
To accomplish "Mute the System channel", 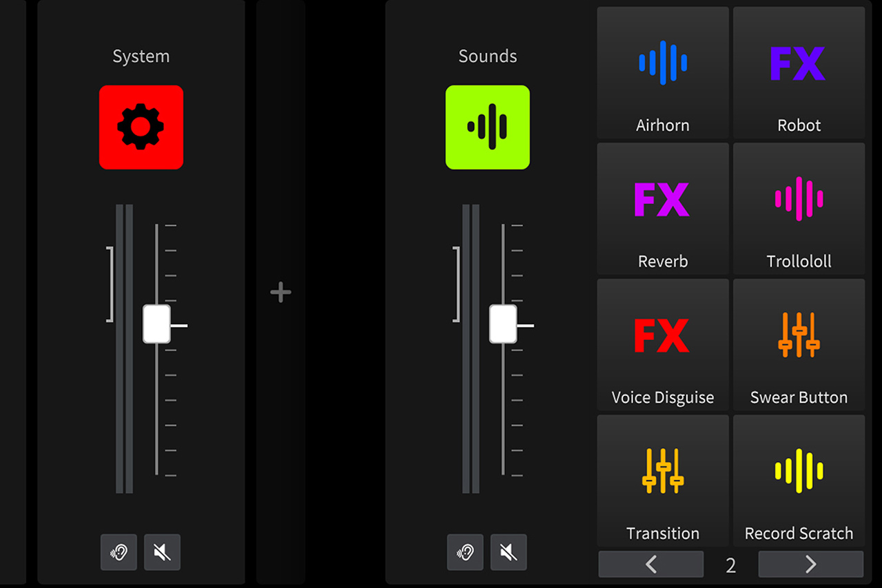I will 162,552.
